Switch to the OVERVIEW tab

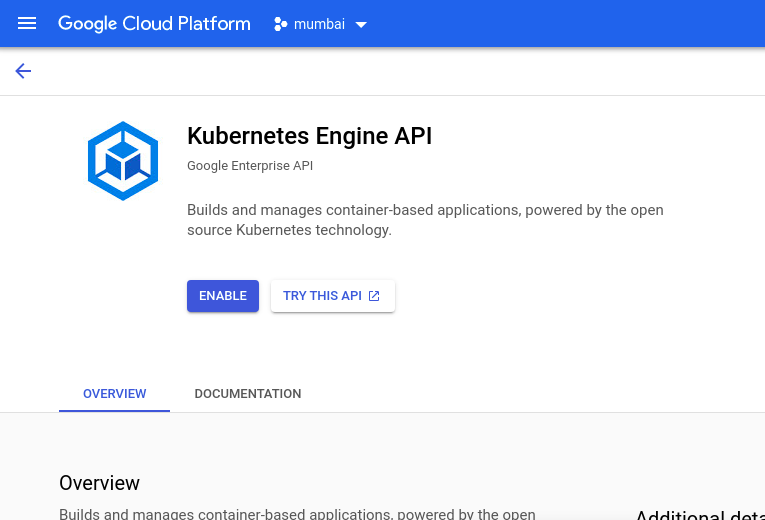[114, 394]
